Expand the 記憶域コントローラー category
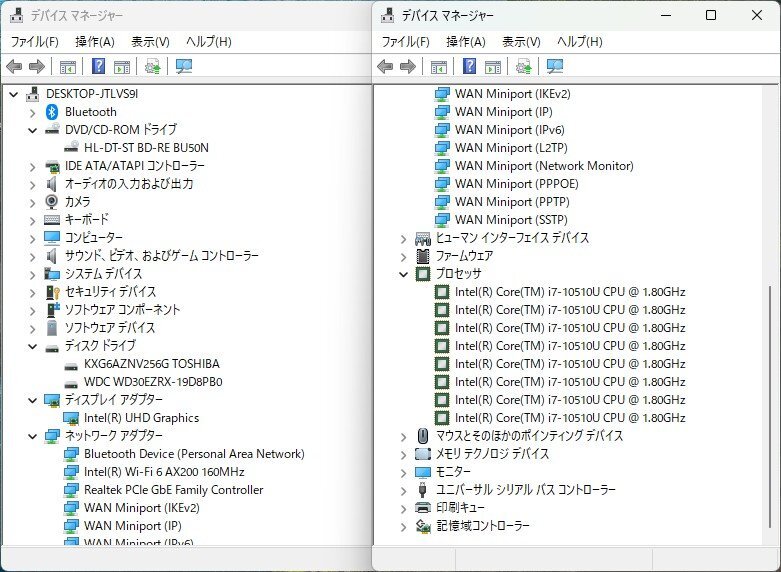 [404, 527]
